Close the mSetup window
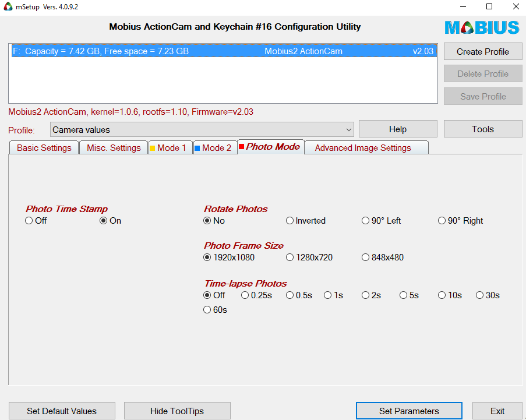This screenshot has width=526, height=420. coord(516,7)
